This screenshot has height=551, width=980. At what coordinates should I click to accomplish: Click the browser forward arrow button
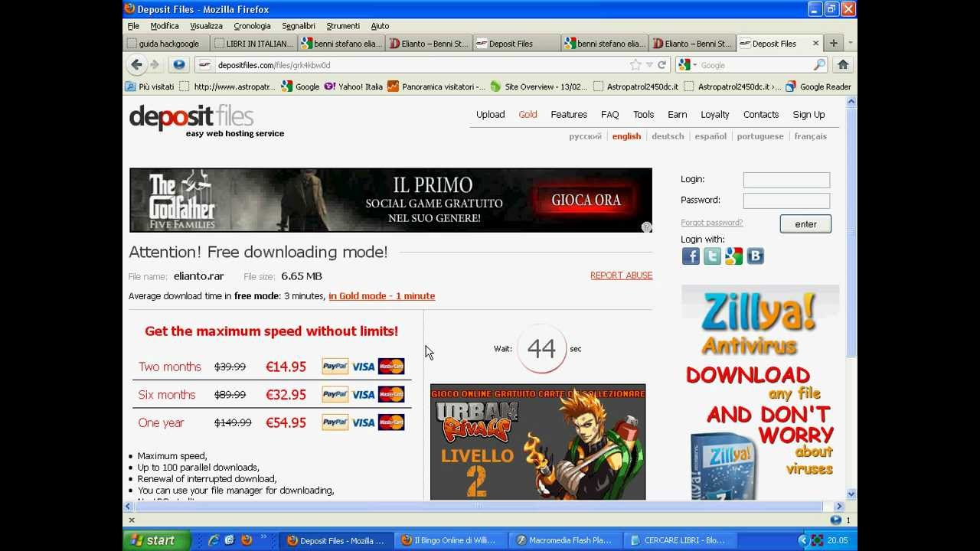coord(154,65)
